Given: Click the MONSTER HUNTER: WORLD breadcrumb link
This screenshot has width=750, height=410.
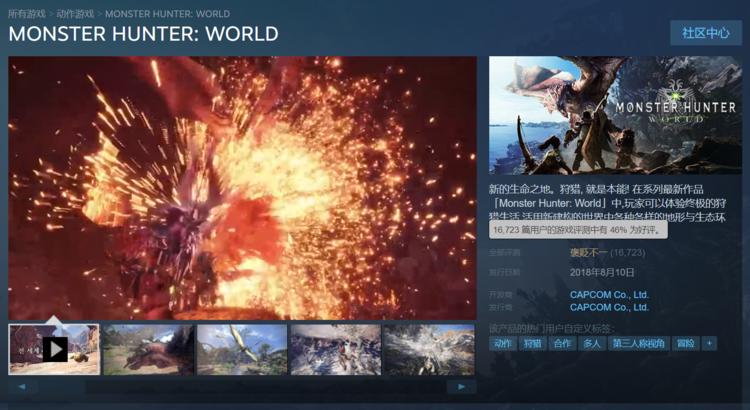Looking at the screenshot, I should point(167,14).
